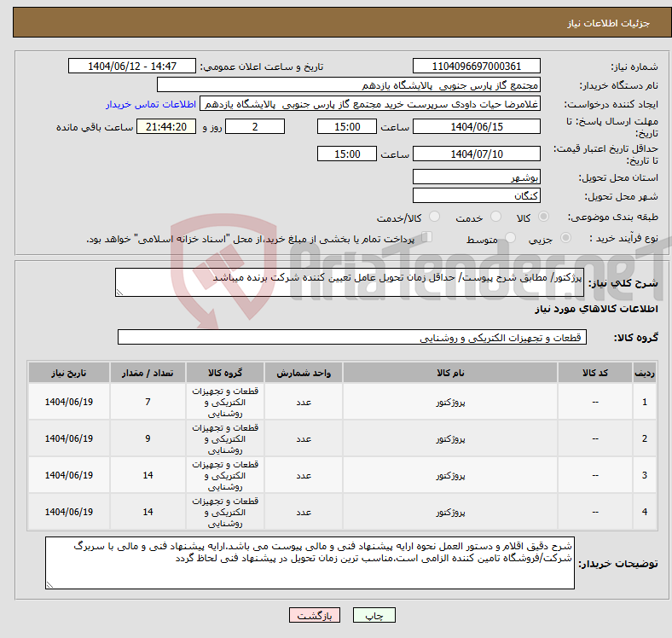Click unit عدد in row 1
The image size is (672, 638).
[x=304, y=403]
